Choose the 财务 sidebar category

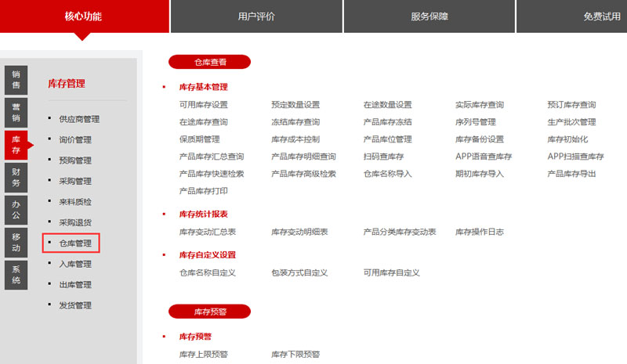click(16, 177)
